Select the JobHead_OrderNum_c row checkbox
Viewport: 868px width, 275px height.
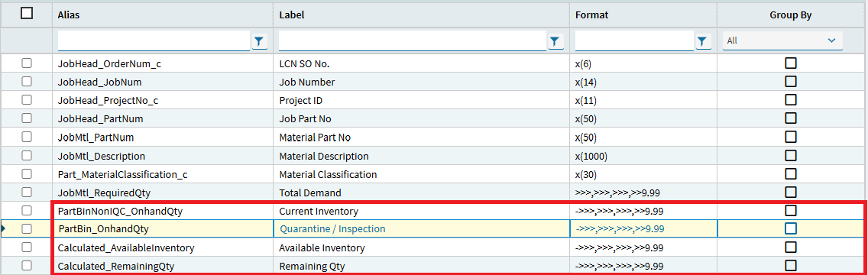[27, 63]
